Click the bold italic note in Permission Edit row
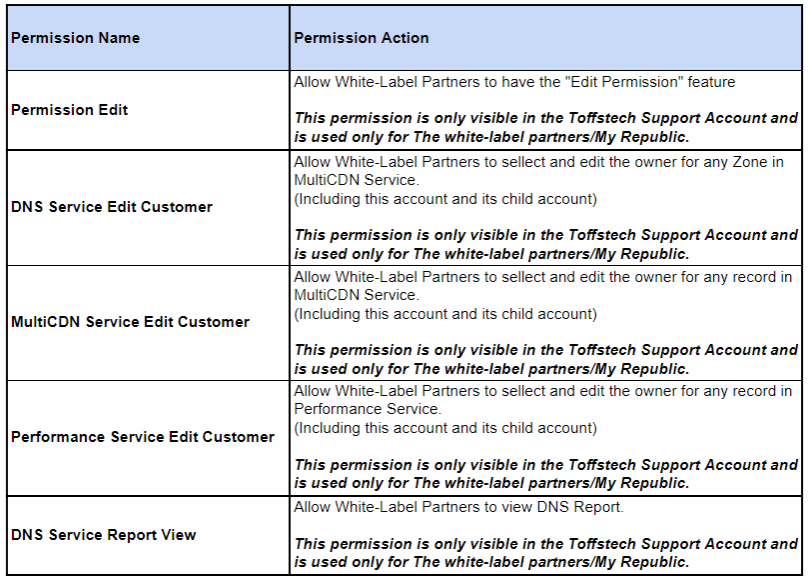The width and height of the screenshot is (809, 581). (545, 127)
